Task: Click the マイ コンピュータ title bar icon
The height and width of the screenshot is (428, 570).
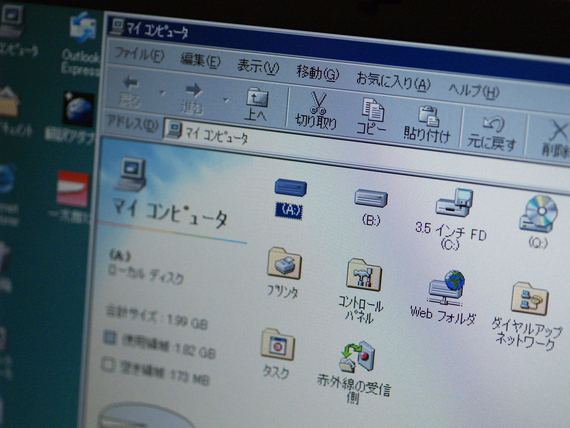Action: (x=117, y=26)
